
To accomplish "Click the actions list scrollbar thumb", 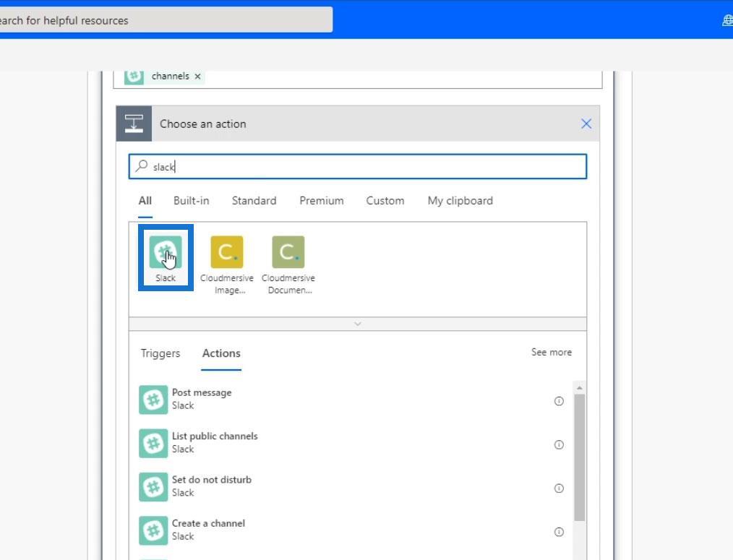I will click(579, 457).
